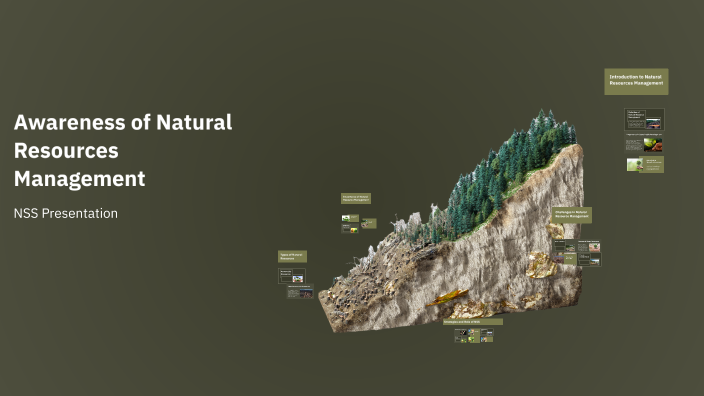Select second slide thumbnail under Types of Natural Resources
Viewport: 704px width, 396px height.
click(300, 291)
